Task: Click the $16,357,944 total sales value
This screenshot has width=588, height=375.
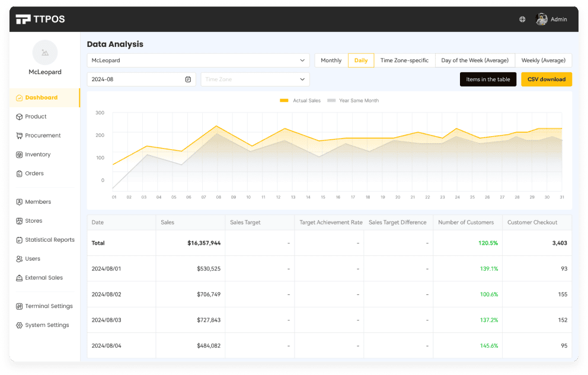Action: pos(204,243)
